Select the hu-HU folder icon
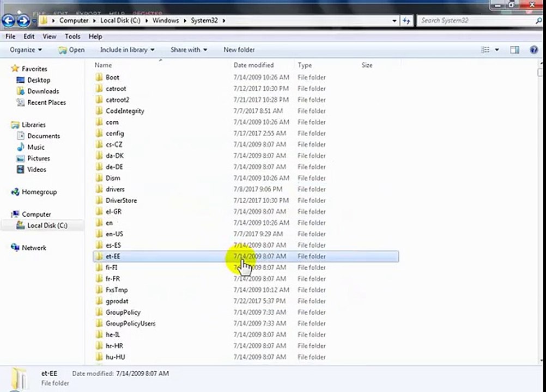 click(99, 357)
